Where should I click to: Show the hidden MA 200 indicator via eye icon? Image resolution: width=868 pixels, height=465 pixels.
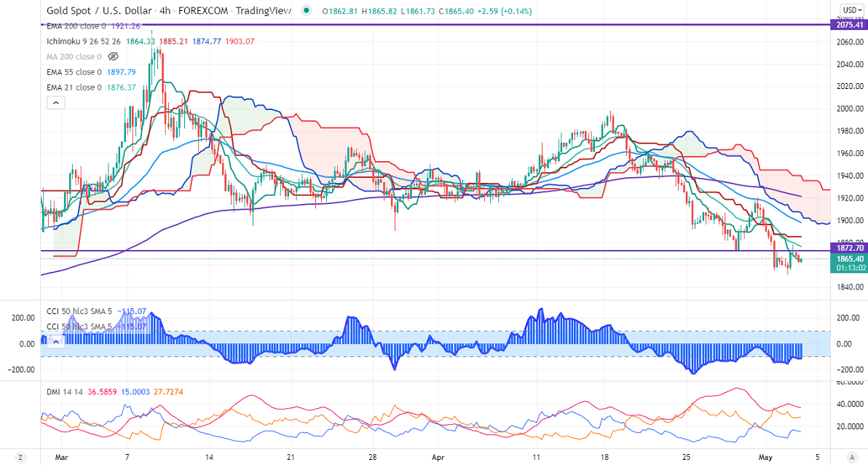tap(114, 57)
